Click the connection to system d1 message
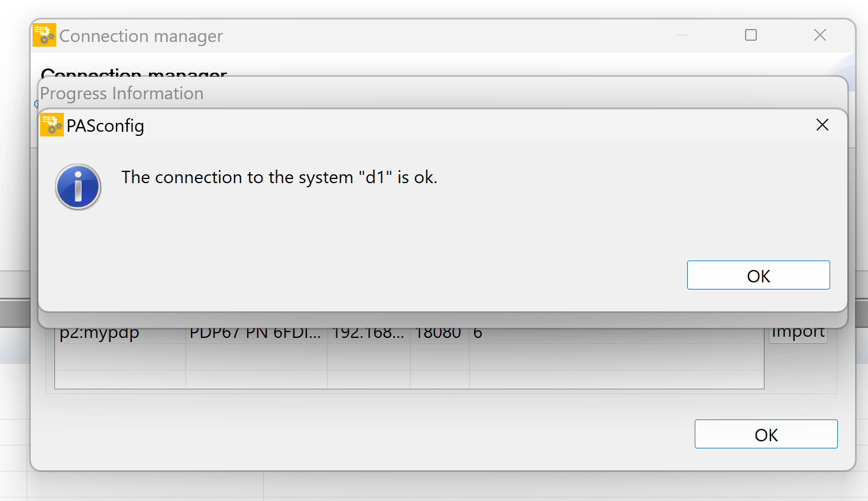The image size is (868, 501). pos(279,177)
